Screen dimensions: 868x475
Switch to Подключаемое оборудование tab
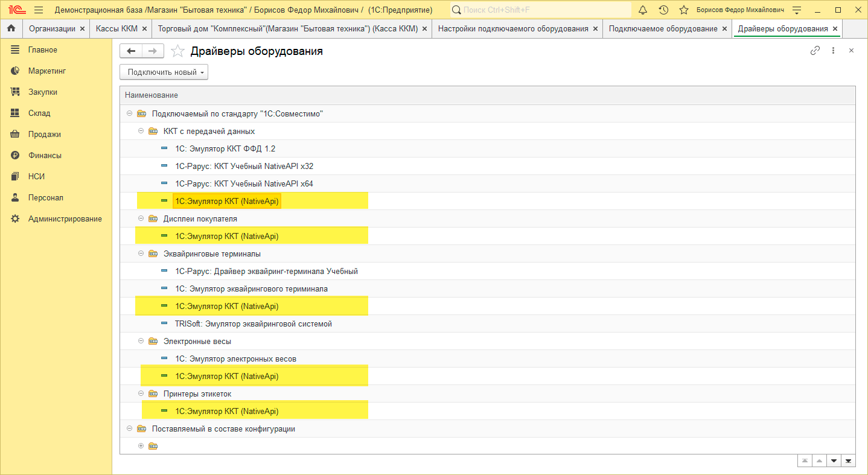pos(663,28)
